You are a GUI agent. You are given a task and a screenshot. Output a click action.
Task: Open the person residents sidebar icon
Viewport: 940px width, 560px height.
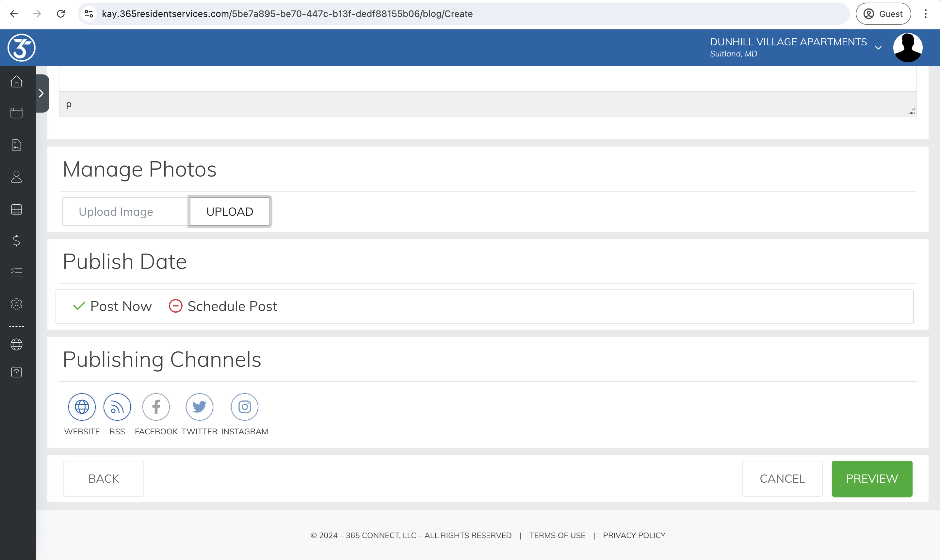pyautogui.click(x=16, y=177)
